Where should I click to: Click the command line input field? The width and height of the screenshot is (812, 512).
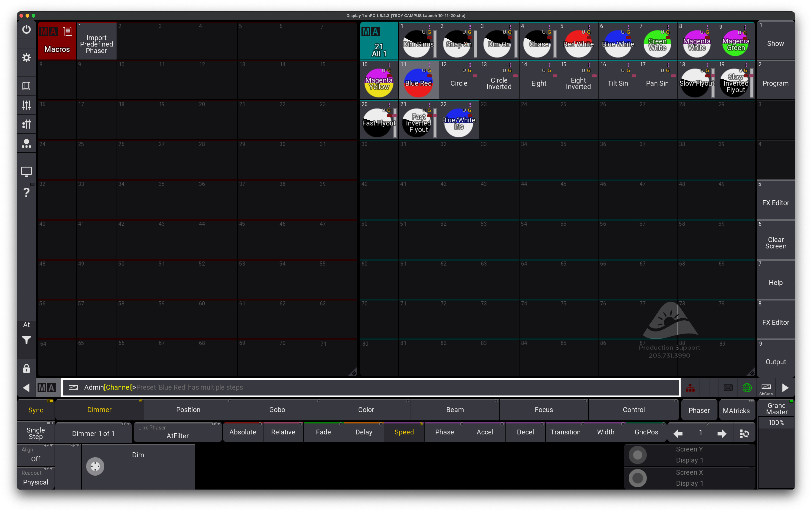pyautogui.click(x=371, y=388)
